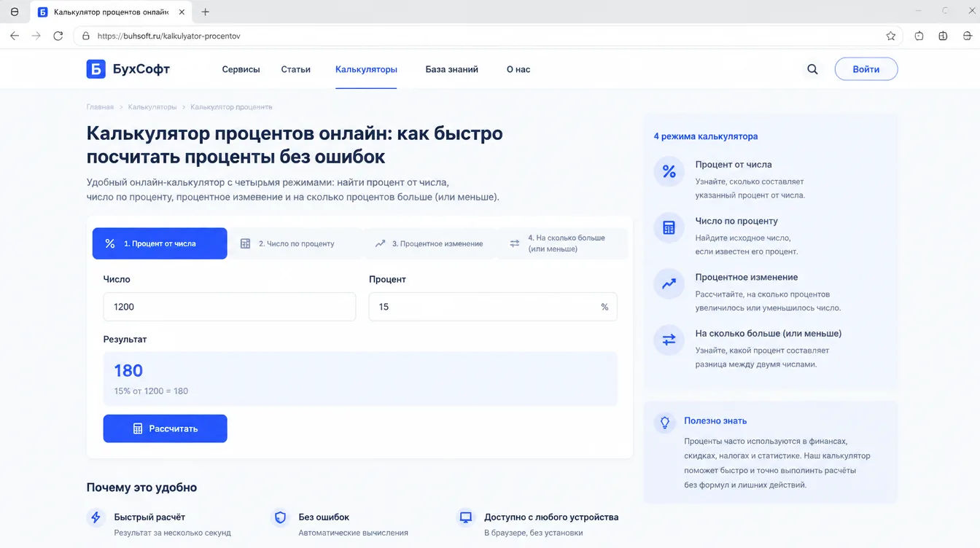The height and width of the screenshot is (548, 980).
Task: Click the БухСофт brand name
Action: point(141,69)
